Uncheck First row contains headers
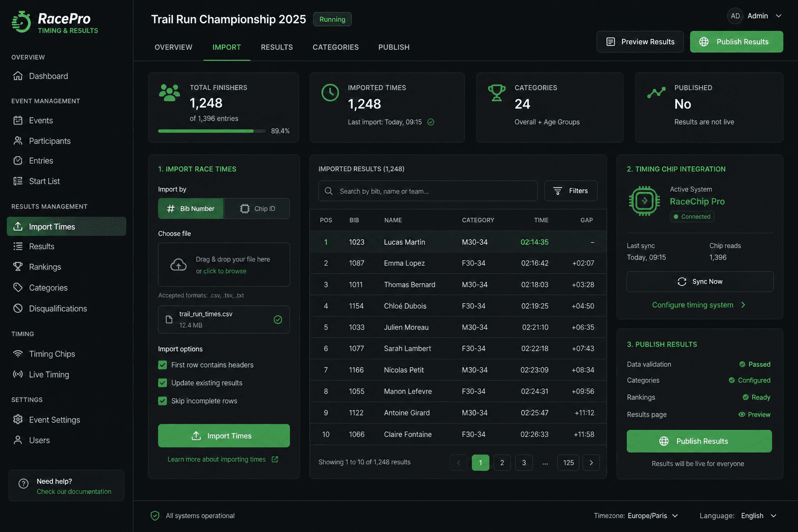This screenshot has width=798, height=532. [163, 365]
